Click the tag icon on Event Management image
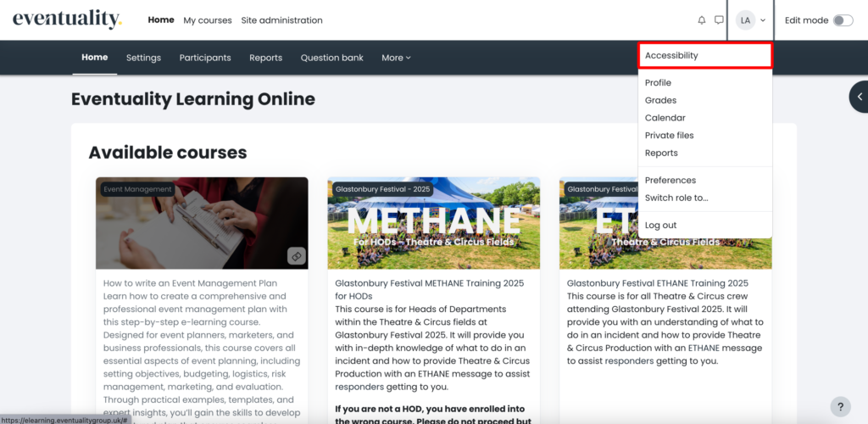The height and width of the screenshot is (424, 868). pyautogui.click(x=296, y=256)
